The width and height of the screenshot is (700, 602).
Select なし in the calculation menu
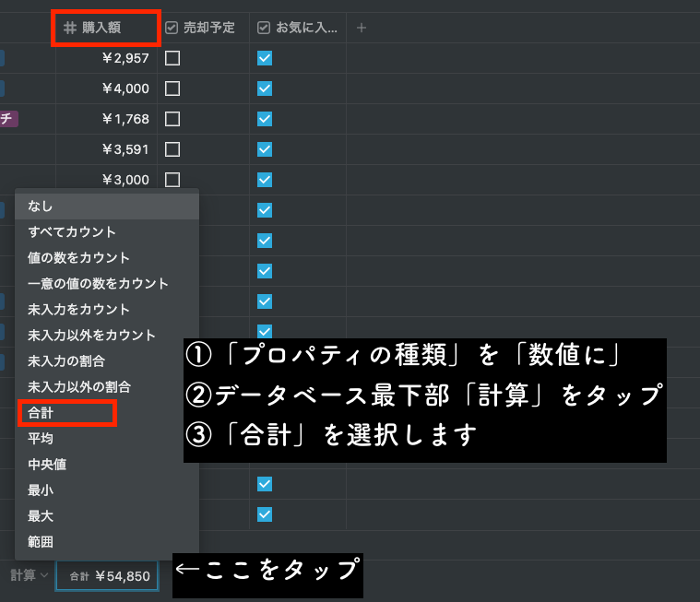pos(107,207)
